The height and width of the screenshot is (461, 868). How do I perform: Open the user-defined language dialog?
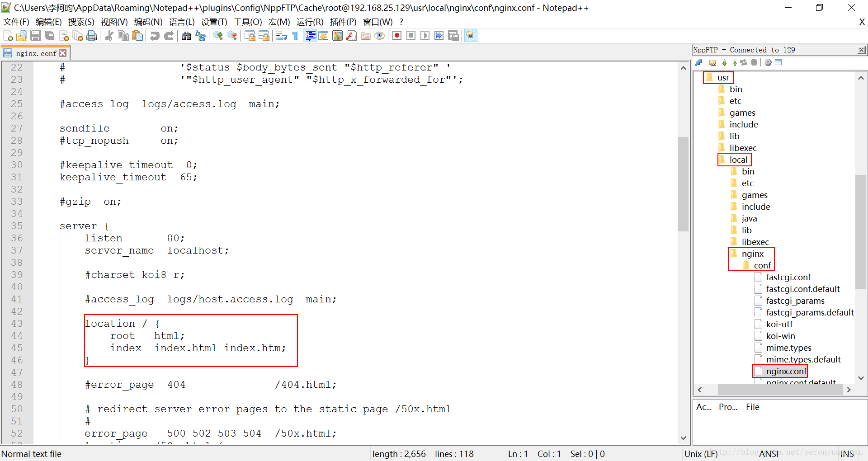[324, 36]
